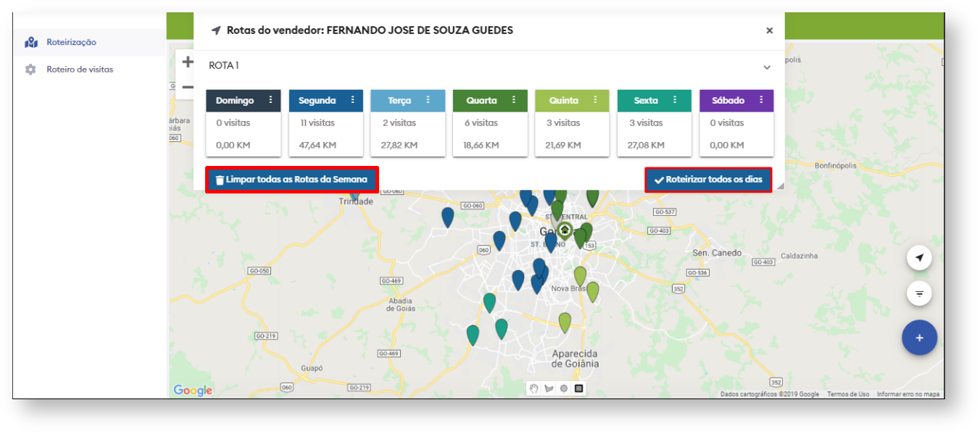Open the Sábado three-dot options menu
980x434 pixels.
coord(761,100)
